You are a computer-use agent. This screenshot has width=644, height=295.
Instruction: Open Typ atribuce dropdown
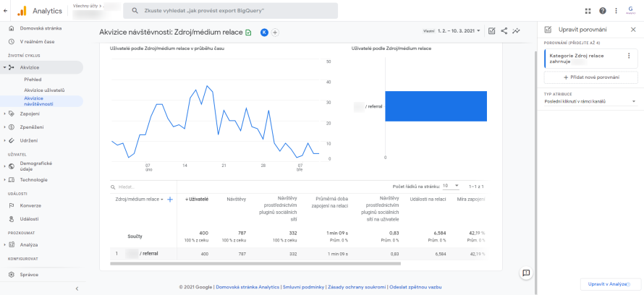coord(590,101)
